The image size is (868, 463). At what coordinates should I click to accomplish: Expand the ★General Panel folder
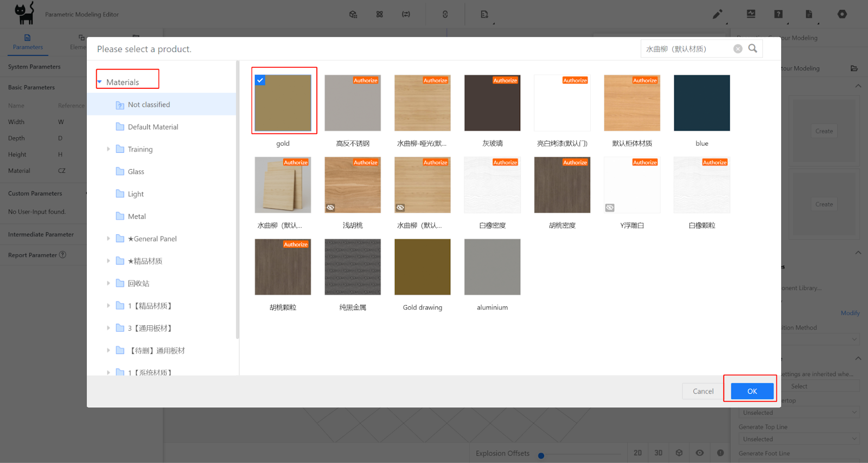click(x=108, y=239)
